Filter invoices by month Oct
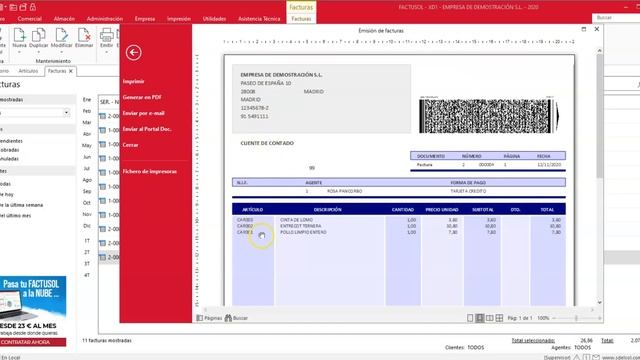The height and width of the screenshot is (360, 640). 87,203
